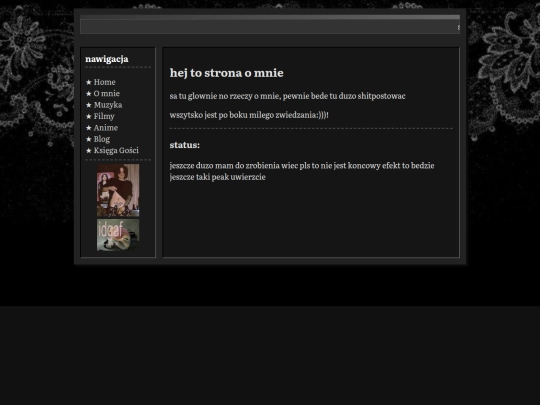Click the idgaf image in the sidebar
This screenshot has width=540, height=405.
click(118, 235)
